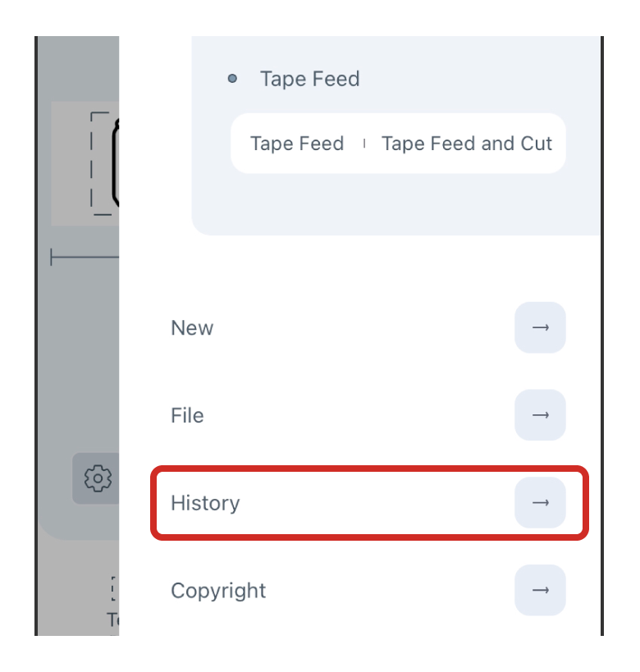Click the Copyright row arrow icon
The image size is (640, 672).
tap(540, 590)
